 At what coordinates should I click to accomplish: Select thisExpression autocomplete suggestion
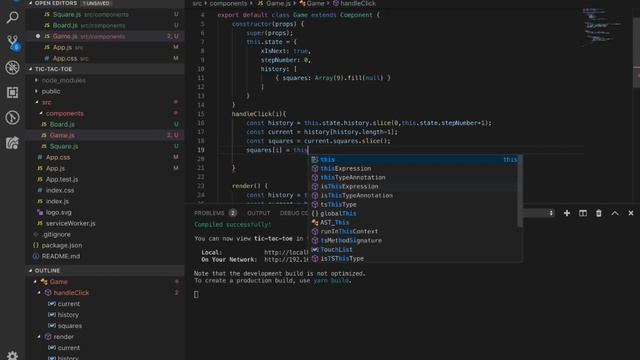(413, 169)
